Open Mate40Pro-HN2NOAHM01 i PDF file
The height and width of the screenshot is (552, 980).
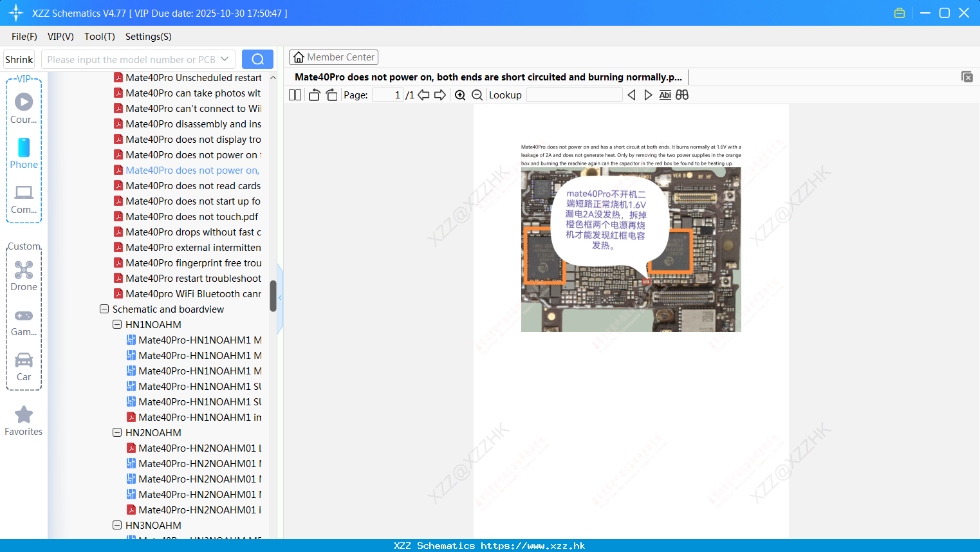pyautogui.click(x=194, y=510)
